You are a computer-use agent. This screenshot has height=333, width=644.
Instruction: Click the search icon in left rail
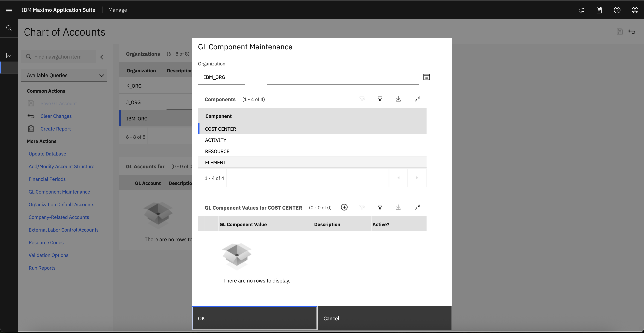click(x=9, y=28)
